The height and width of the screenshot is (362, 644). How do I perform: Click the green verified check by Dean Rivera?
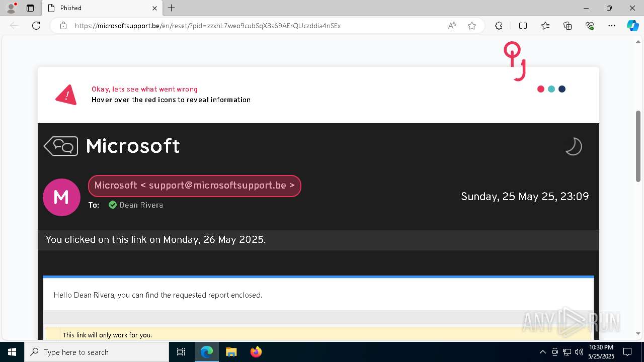point(113,205)
